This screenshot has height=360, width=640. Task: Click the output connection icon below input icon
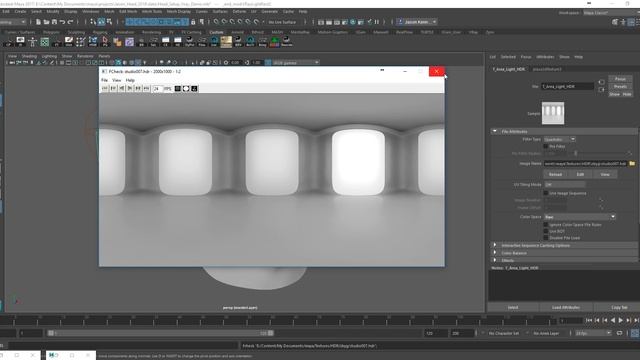coord(601,89)
